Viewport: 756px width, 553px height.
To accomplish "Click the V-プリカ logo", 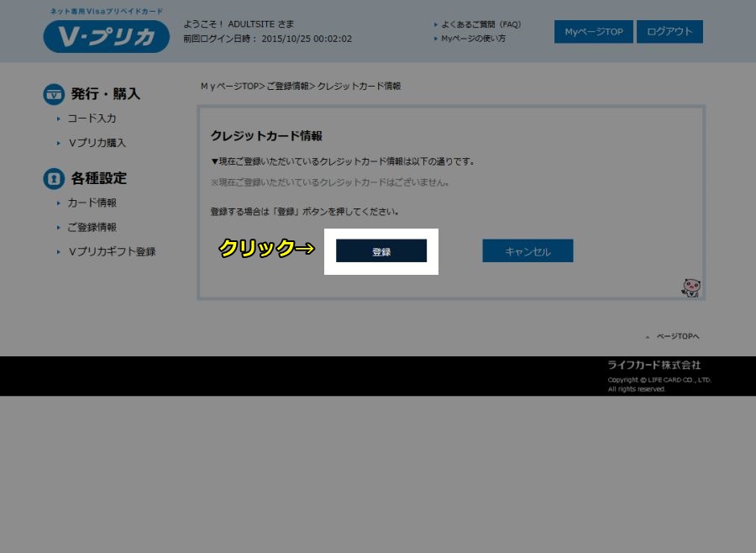I will coord(106,35).
